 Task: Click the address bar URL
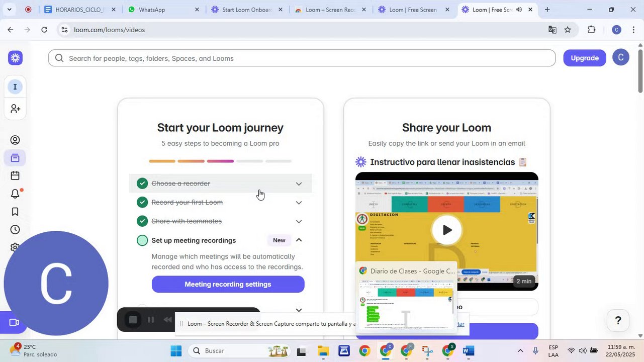click(109, 30)
